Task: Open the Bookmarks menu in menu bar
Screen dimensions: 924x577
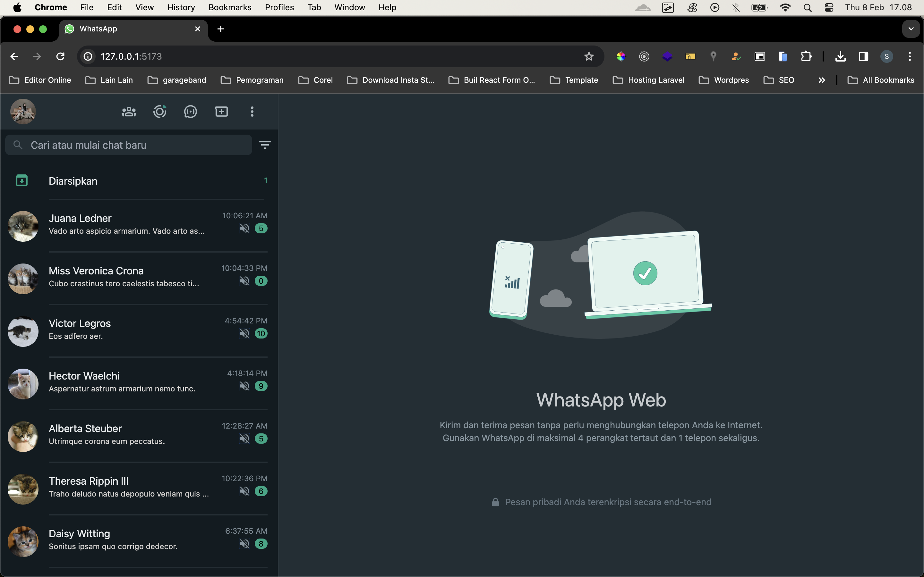Action: tap(230, 8)
